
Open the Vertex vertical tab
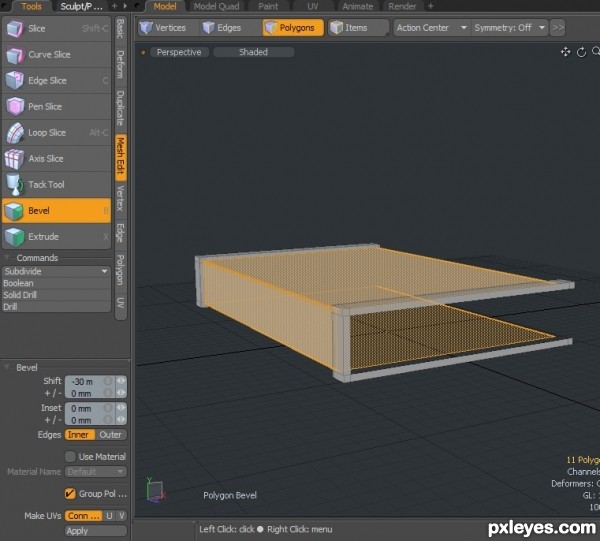click(x=121, y=199)
